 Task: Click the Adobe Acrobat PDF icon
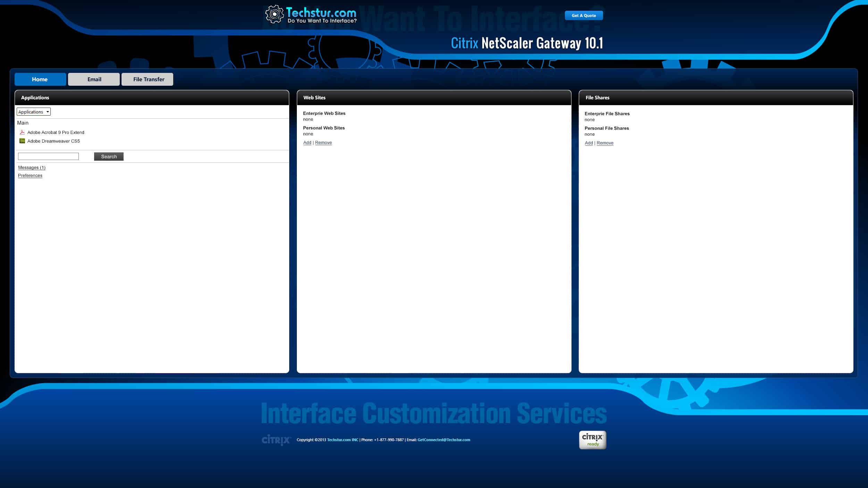(22, 132)
